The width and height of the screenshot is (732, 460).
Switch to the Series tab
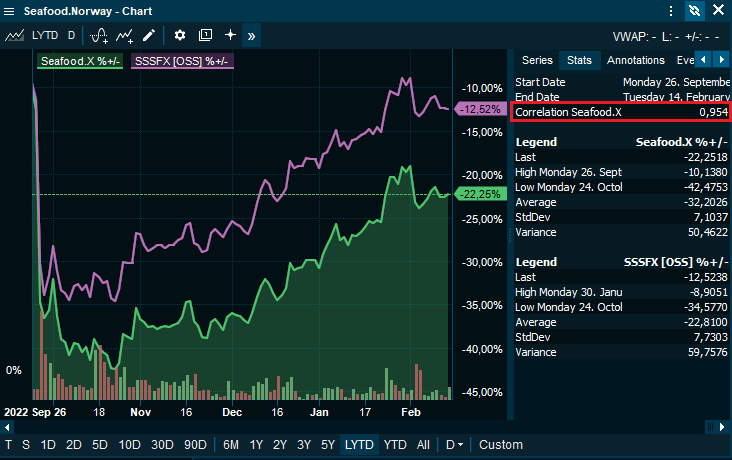[537, 61]
